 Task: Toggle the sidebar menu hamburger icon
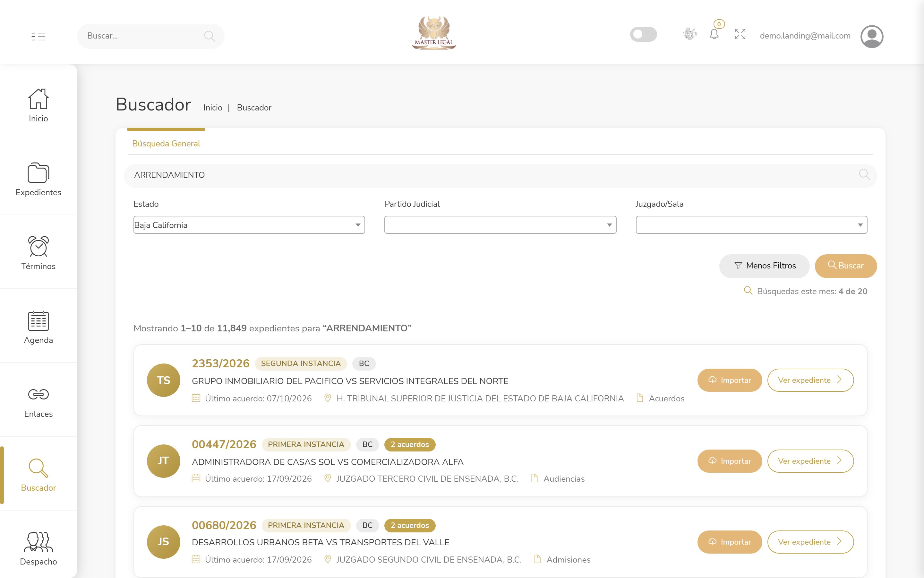pyautogui.click(x=38, y=36)
